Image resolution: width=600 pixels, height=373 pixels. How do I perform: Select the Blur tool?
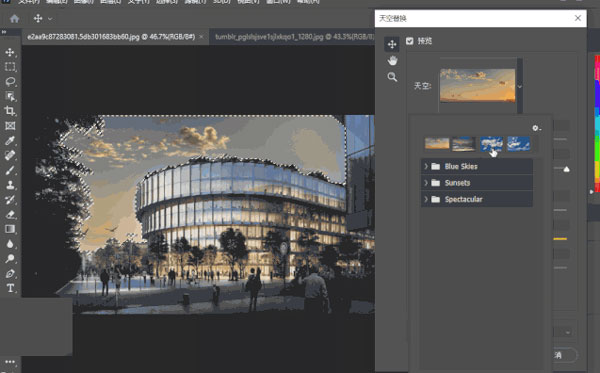pyautogui.click(x=10, y=244)
